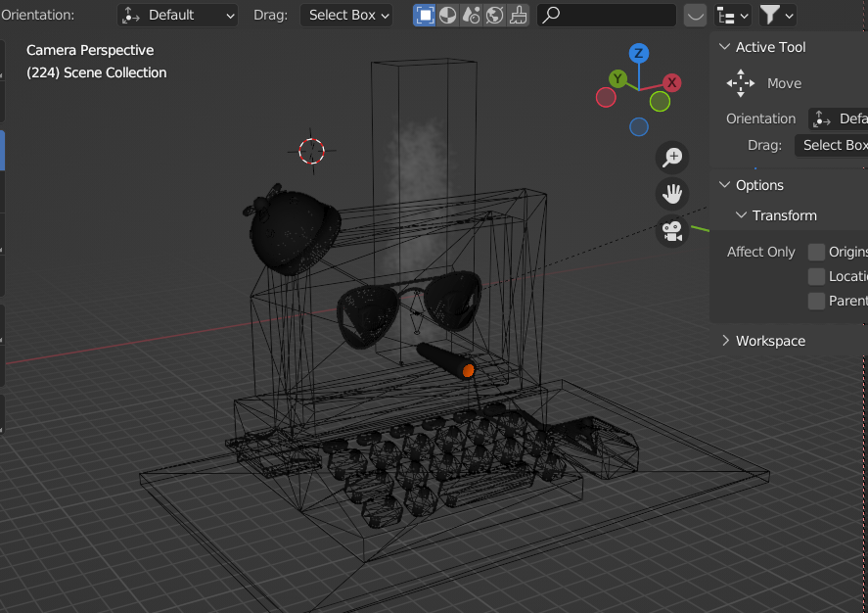Click the zoom magnifier viewport button
868x613 pixels.
click(x=672, y=158)
